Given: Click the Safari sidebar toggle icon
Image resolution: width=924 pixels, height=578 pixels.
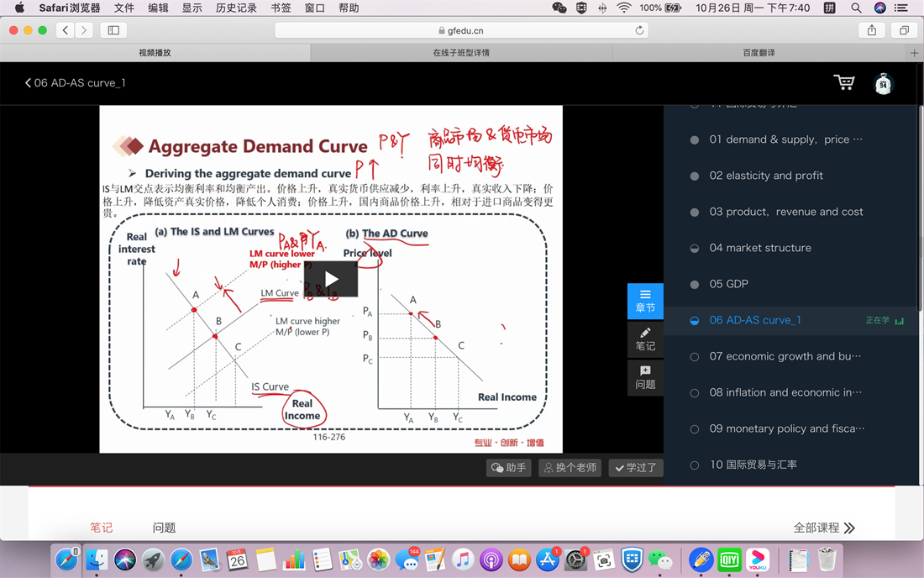Looking at the screenshot, I should [x=113, y=30].
